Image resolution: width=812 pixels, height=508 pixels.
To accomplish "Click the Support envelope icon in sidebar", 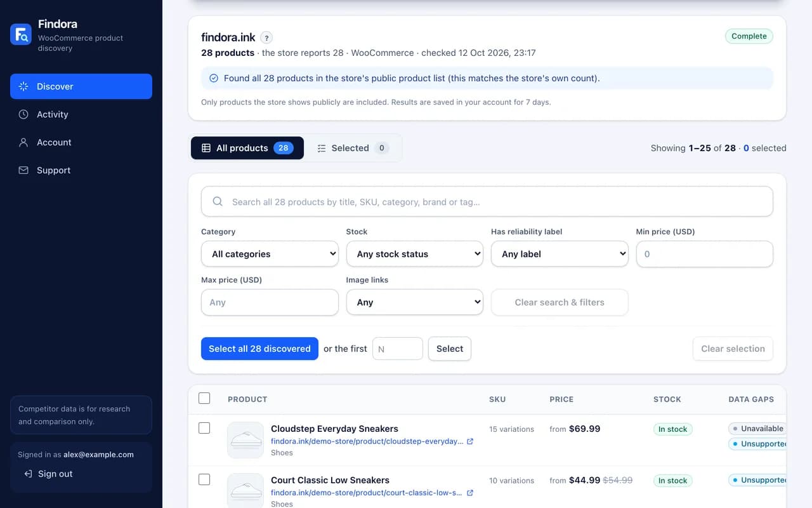I will click(x=23, y=170).
